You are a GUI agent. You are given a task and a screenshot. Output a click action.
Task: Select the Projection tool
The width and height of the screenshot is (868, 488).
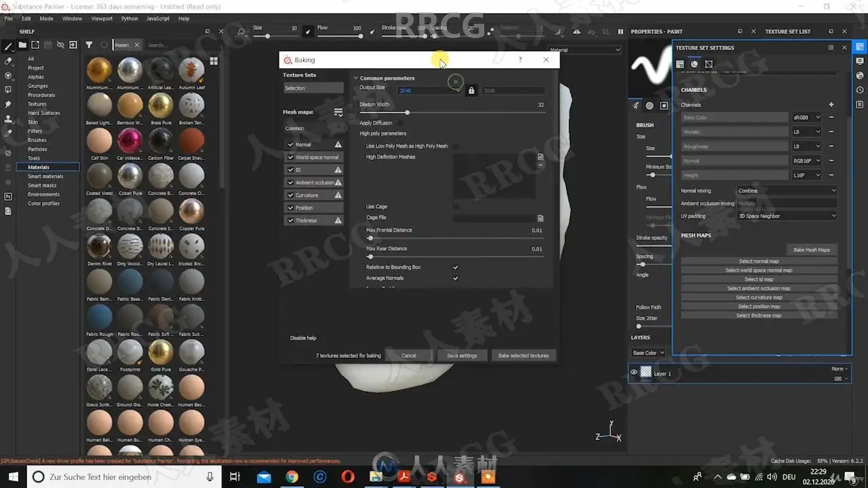pyautogui.click(x=8, y=75)
